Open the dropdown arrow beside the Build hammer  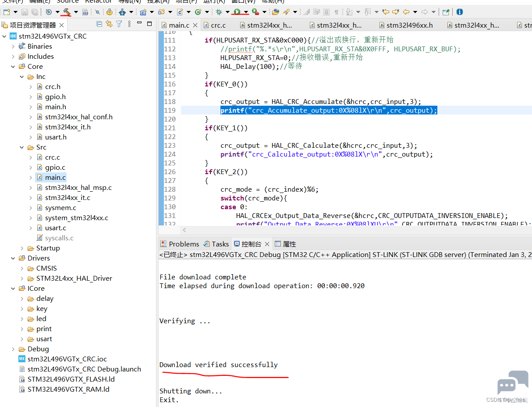(76, 12)
